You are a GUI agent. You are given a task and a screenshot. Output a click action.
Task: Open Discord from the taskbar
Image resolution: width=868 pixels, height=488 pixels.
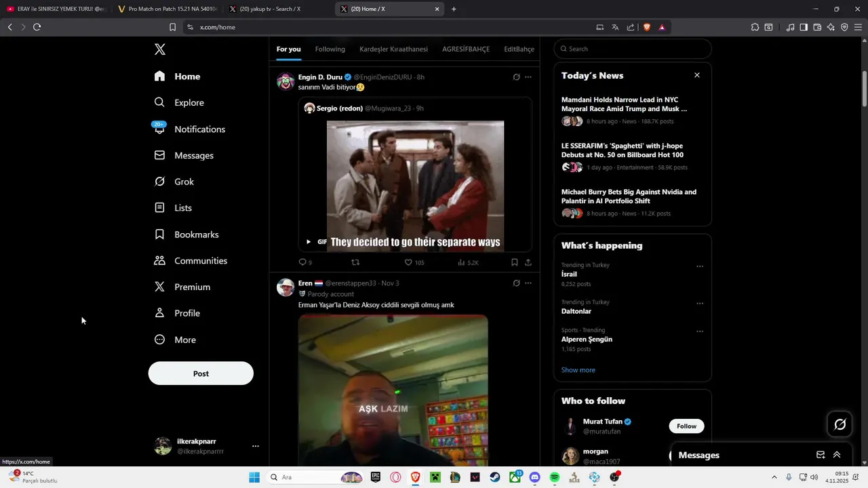pos(535,477)
